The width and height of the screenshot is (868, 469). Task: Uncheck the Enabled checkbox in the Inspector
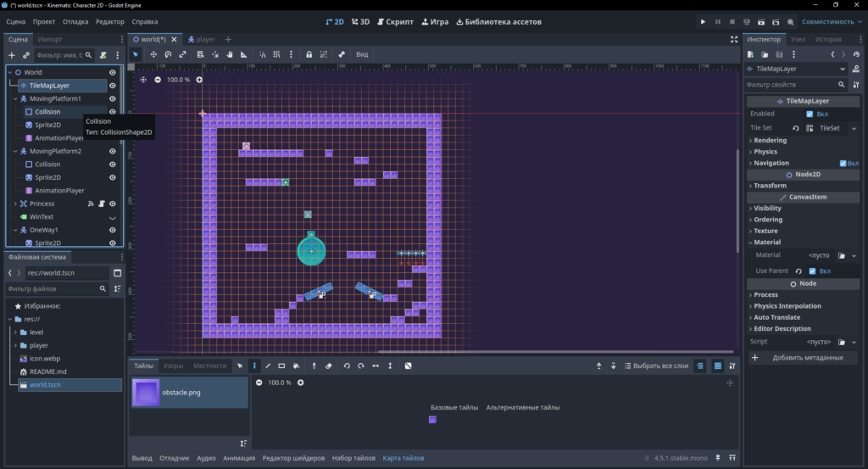(810, 114)
